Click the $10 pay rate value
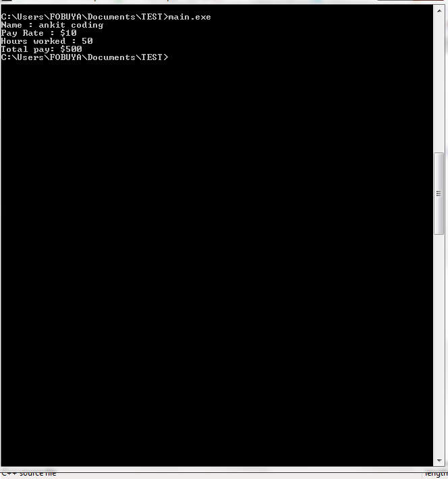Screen dimensions: 448x479 tap(68, 33)
